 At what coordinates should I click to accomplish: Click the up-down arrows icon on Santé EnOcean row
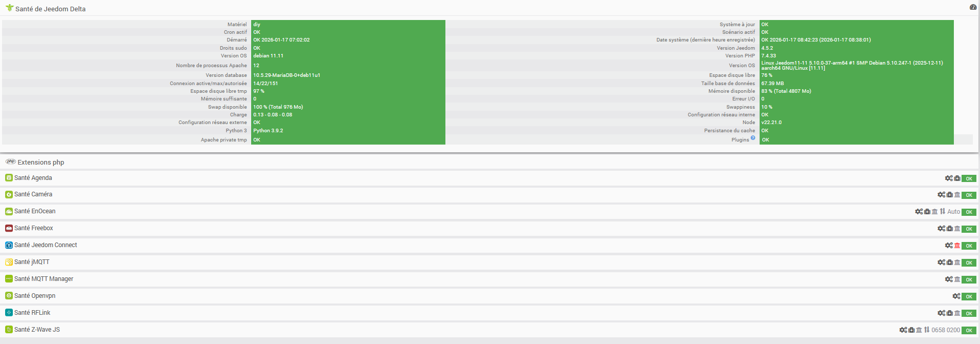[943, 211]
